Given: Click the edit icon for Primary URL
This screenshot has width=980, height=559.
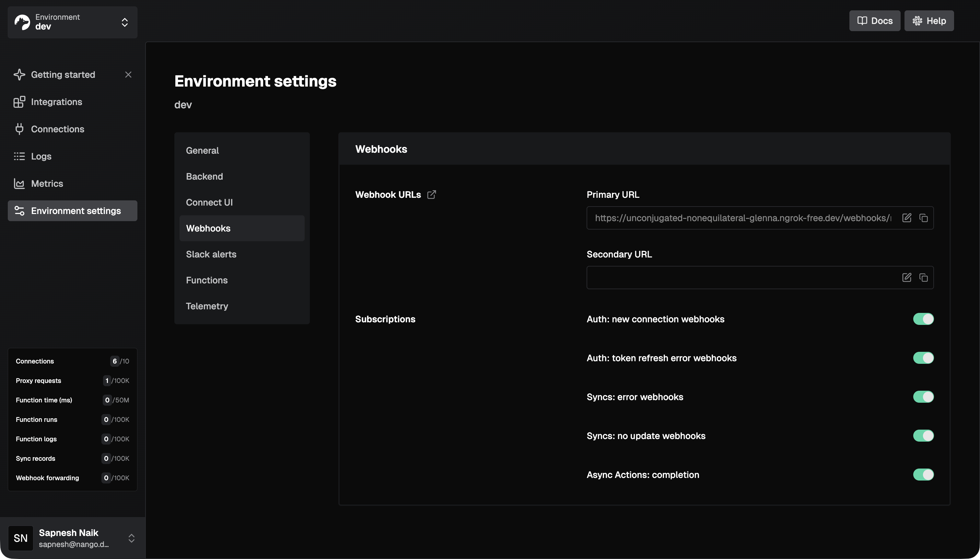Looking at the screenshot, I should point(906,218).
